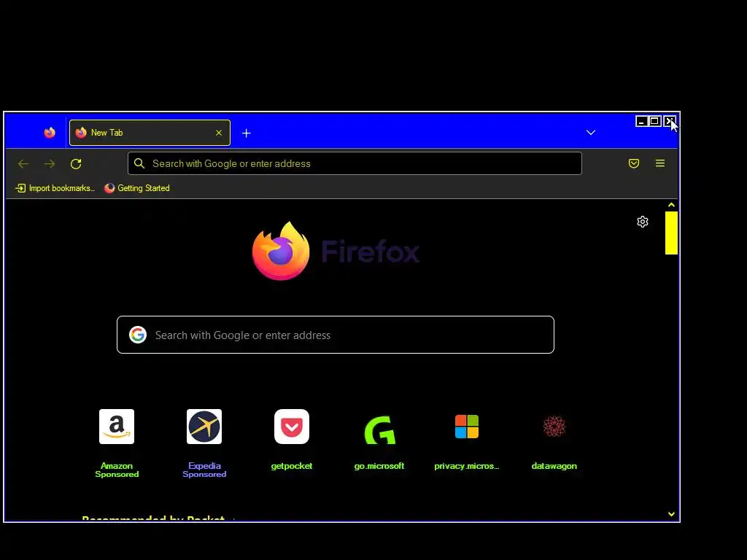This screenshot has width=747, height=560.
Task: Expand the list all tabs chevron
Action: (x=591, y=133)
